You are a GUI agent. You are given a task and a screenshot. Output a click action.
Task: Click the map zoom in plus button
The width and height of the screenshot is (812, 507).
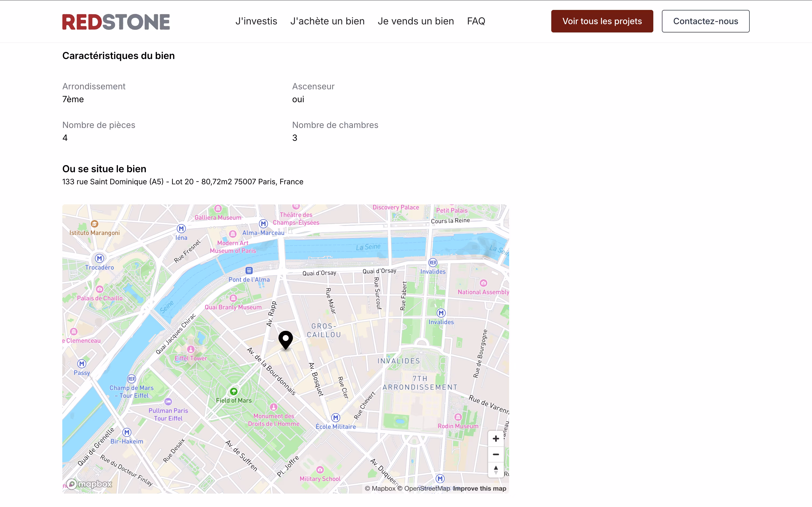pos(496,438)
